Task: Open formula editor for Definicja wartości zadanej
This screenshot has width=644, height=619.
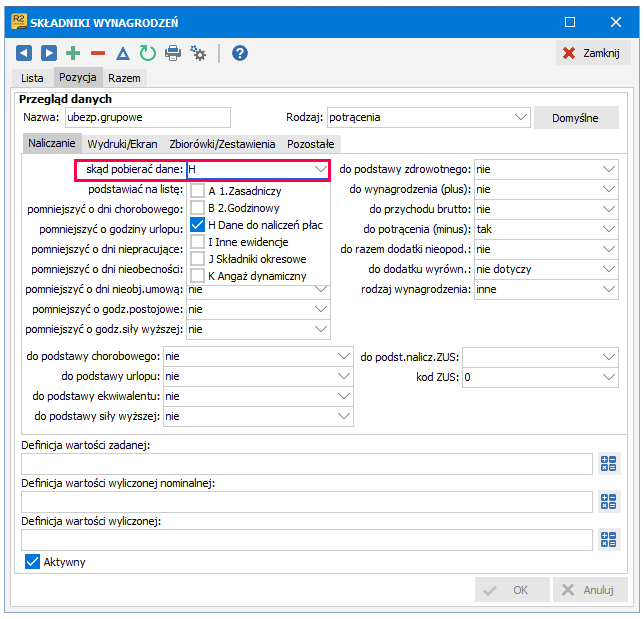Action: point(609,463)
